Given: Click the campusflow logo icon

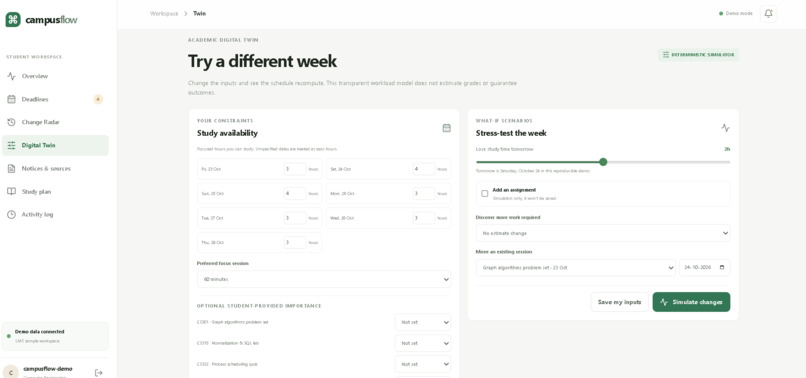Looking at the screenshot, I should click(13, 20).
